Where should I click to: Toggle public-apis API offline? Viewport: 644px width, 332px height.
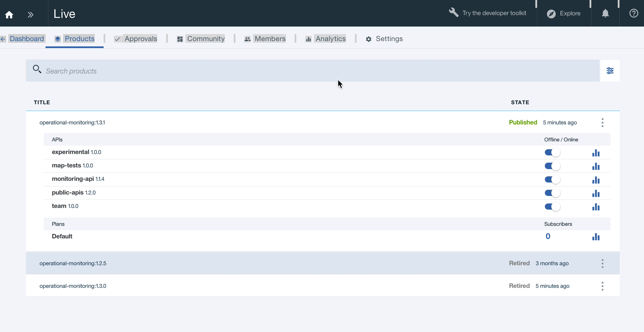point(552,193)
